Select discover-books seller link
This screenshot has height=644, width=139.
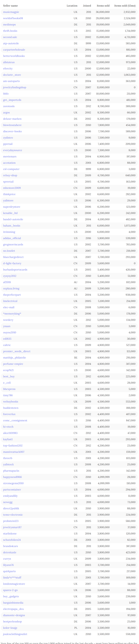click(x=13, y=131)
